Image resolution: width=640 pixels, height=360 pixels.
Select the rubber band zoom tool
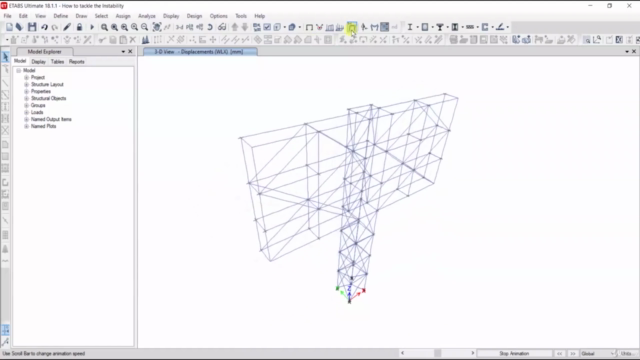(104, 27)
